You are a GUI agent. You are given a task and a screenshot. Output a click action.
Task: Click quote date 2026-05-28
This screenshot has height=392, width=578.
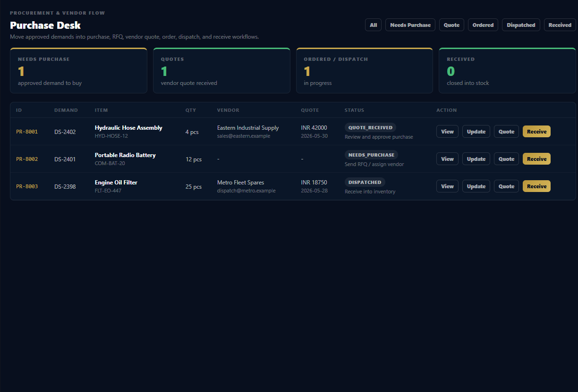pos(314,191)
